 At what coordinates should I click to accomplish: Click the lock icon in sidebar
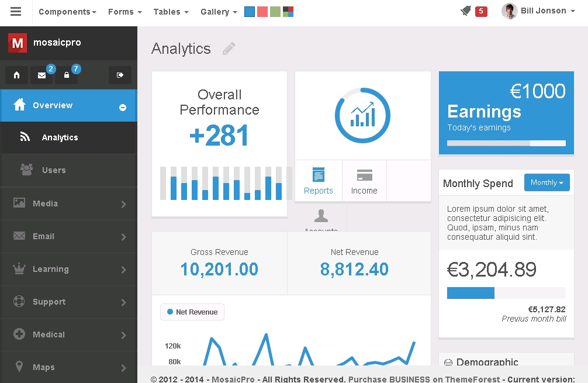pos(67,75)
